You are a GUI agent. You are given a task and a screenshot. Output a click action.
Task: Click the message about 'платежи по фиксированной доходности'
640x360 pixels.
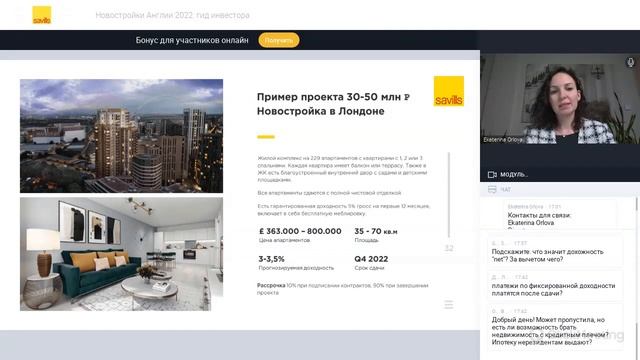(555, 285)
